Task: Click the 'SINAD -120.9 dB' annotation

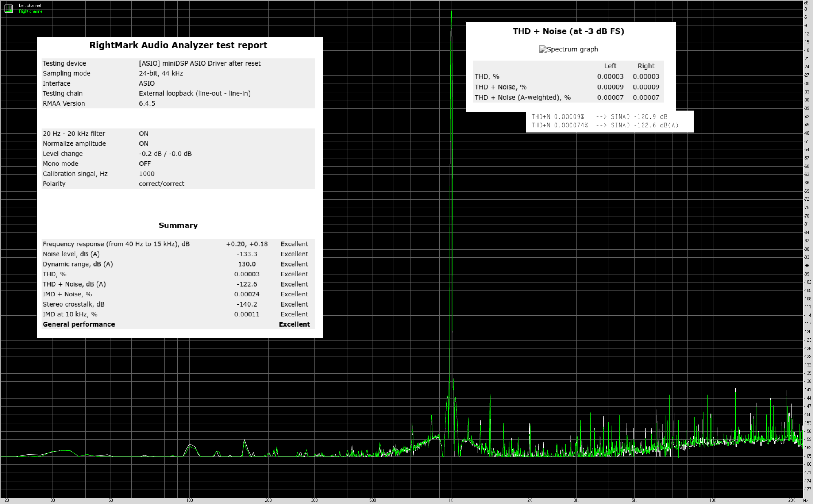Action: (639, 117)
